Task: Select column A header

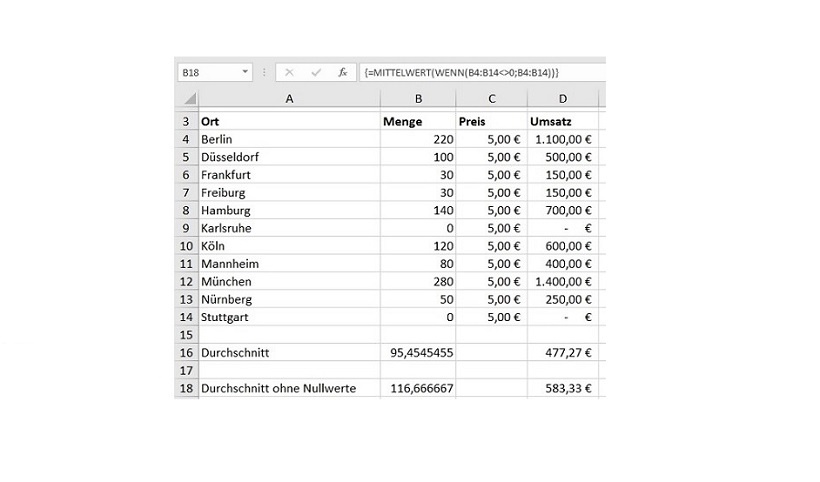Action: (289, 99)
